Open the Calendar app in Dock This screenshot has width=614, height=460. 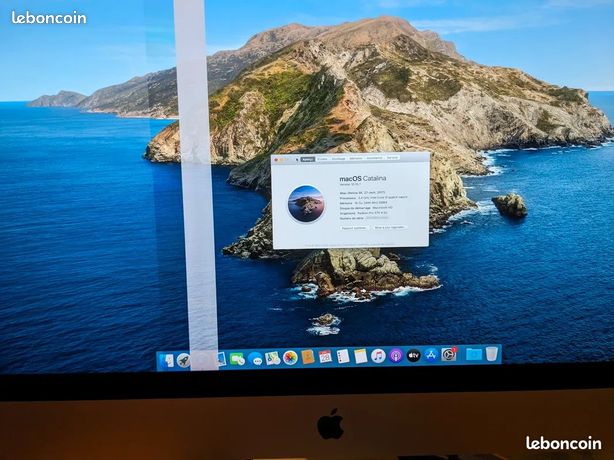point(325,357)
